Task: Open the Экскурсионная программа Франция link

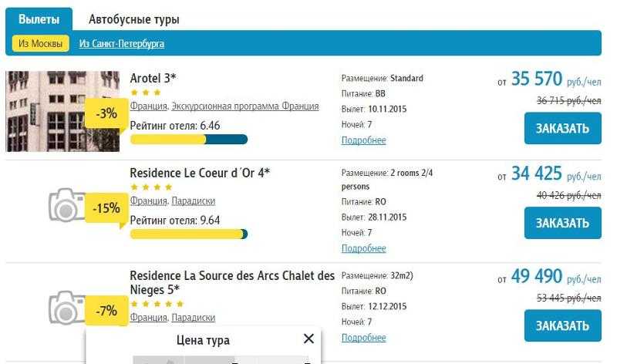Action: (245, 106)
